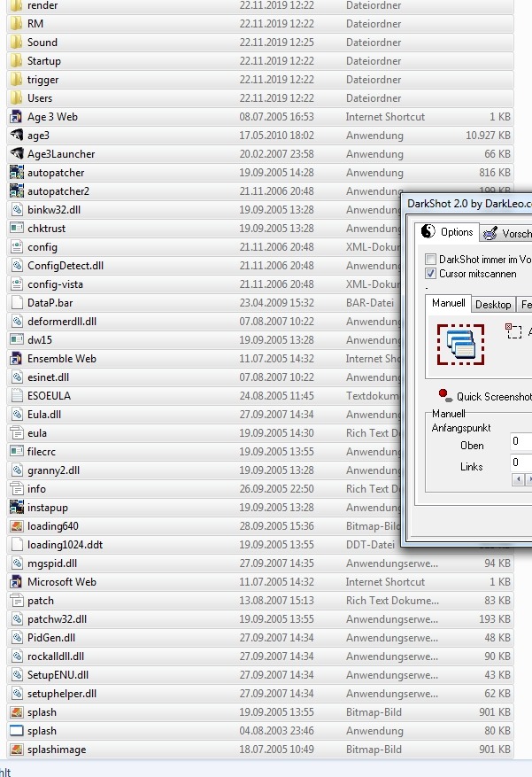The image size is (532, 777).
Task: Click the left scroll arrow under Links field
Action: [518, 479]
